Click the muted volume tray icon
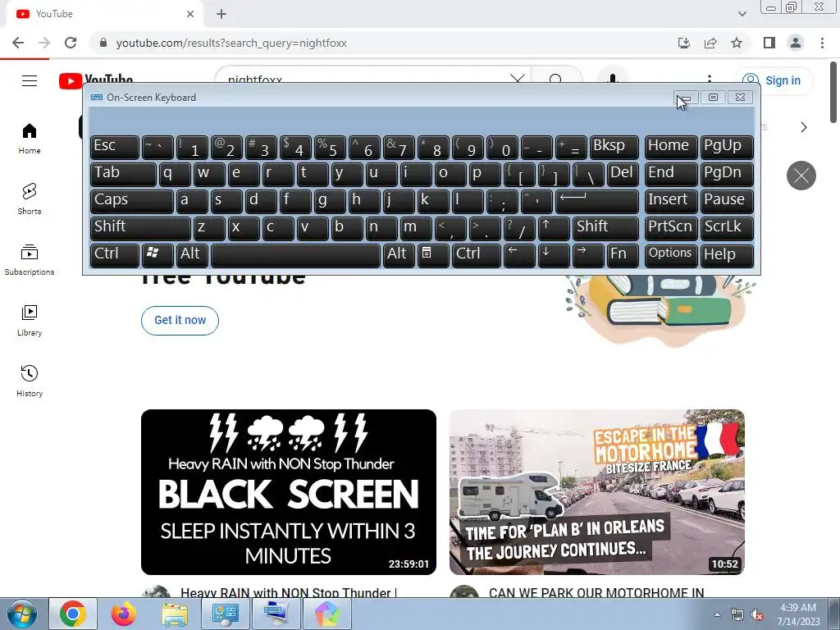This screenshot has height=630, width=840. coord(757,615)
